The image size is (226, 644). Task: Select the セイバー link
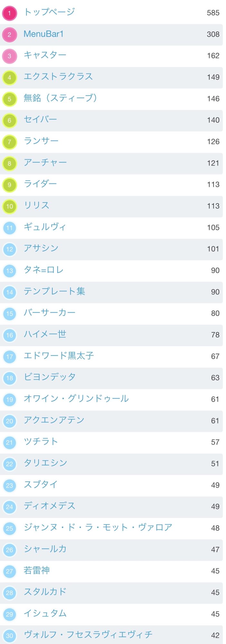[x=40, y=119]
